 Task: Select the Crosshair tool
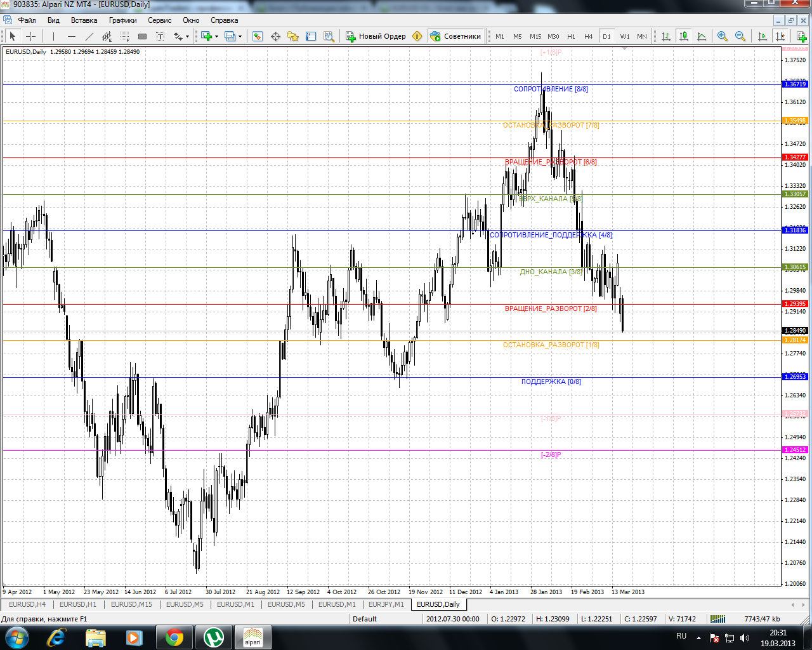coord(30,36)
